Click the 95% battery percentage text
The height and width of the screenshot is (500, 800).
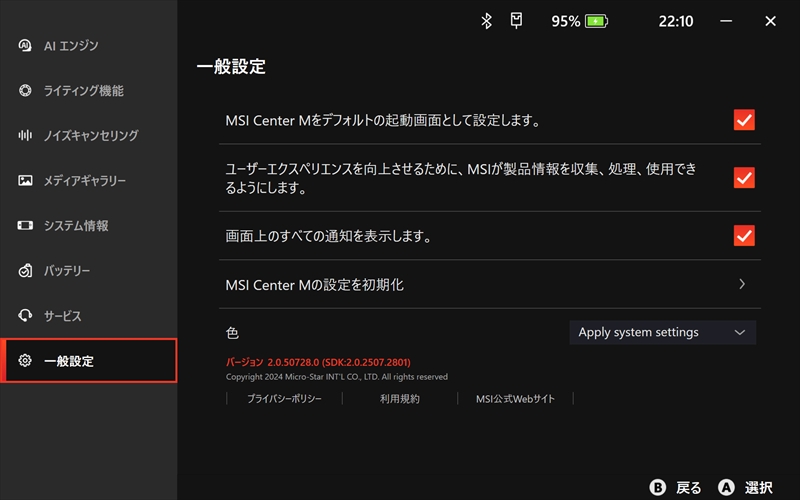(565, 21)
